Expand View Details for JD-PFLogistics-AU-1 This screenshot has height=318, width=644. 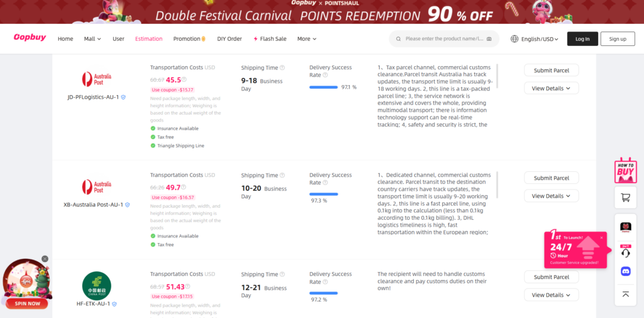click(x=551, y=88)
